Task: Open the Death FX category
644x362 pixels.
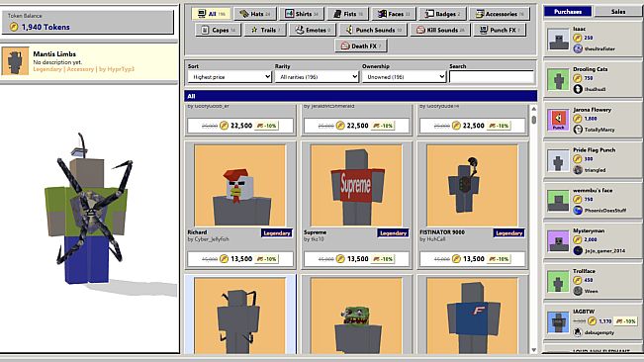Action: [x=361, y=45]
